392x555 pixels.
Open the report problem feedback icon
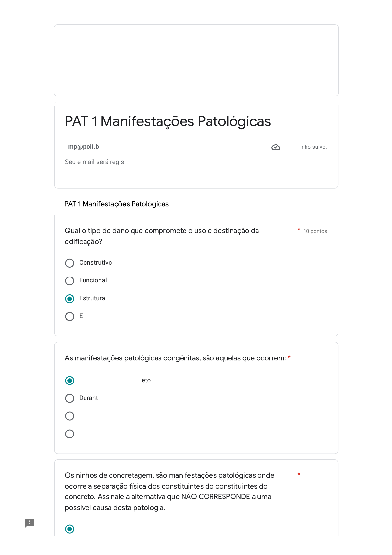tap(30, 523)
